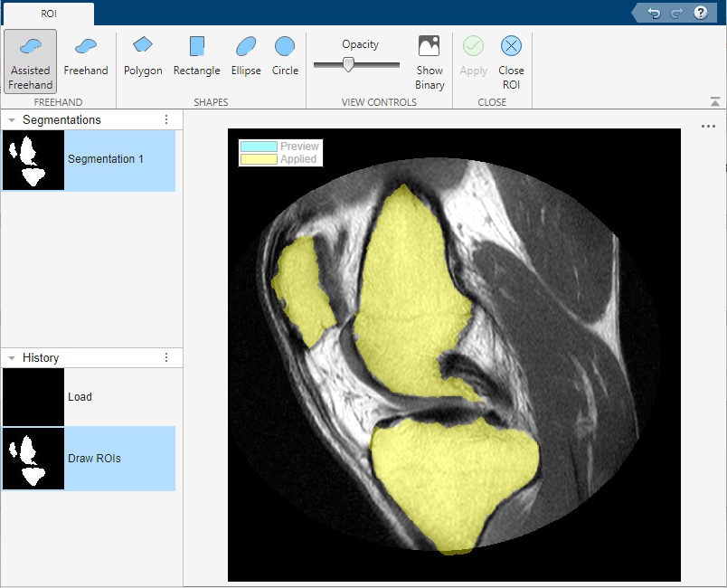Image resolution: width=727 pixels, height=588 pixels.
Task: Select the Assisted Freehand tool
Action: click(x=31, y=62)
